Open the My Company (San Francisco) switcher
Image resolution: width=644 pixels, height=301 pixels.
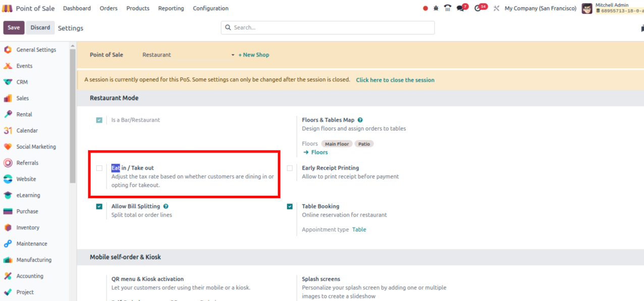click(x=540, y=9)
